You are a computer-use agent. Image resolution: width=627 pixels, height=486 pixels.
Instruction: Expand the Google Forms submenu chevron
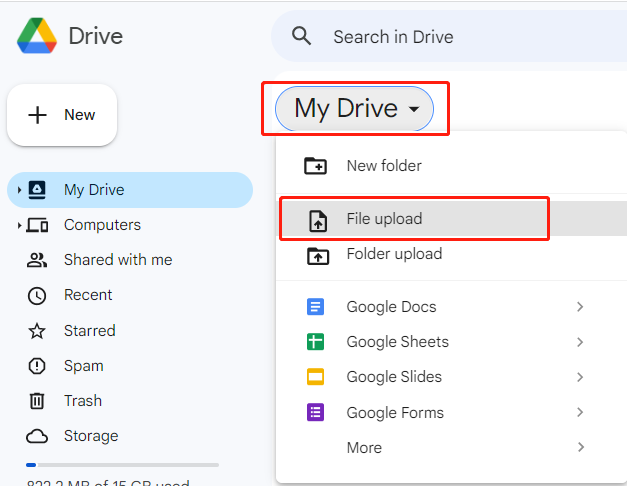(580, 412)
